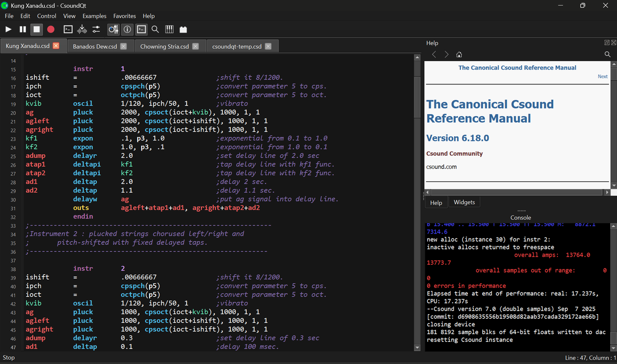Close the Banados Dew.csd tab
The image size is (617, 364).
coord(123,46)
